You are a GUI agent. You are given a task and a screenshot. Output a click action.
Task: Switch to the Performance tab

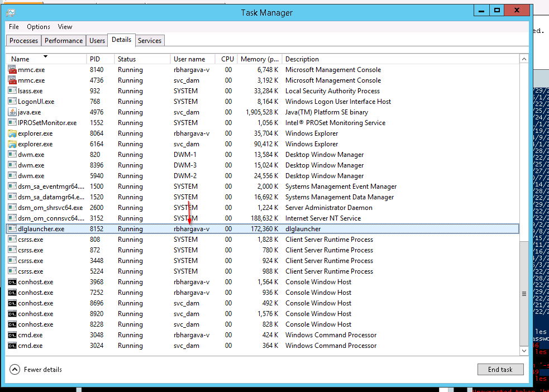(x=64, y=41)
